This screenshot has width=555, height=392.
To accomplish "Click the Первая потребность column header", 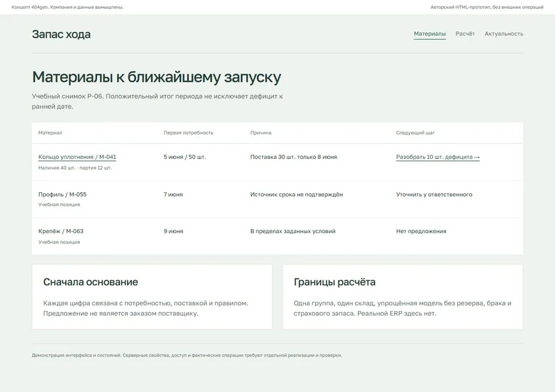I will [x=188, y=133].
